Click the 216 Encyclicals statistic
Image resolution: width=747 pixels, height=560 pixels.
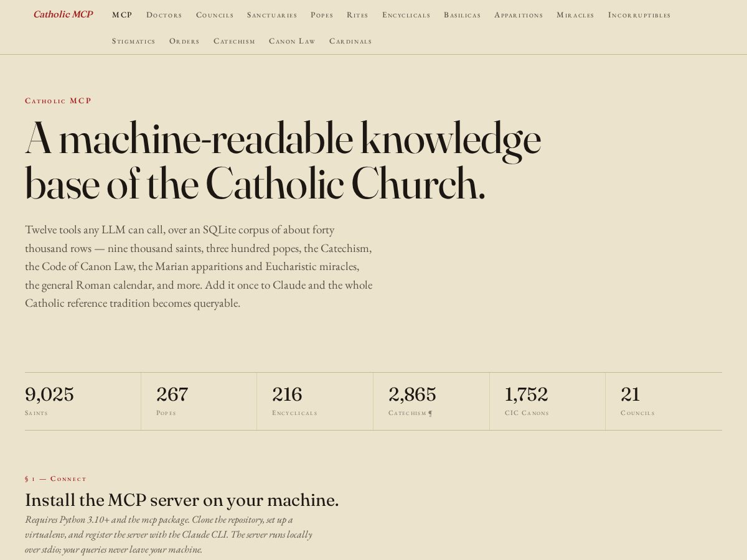(315, 401)
